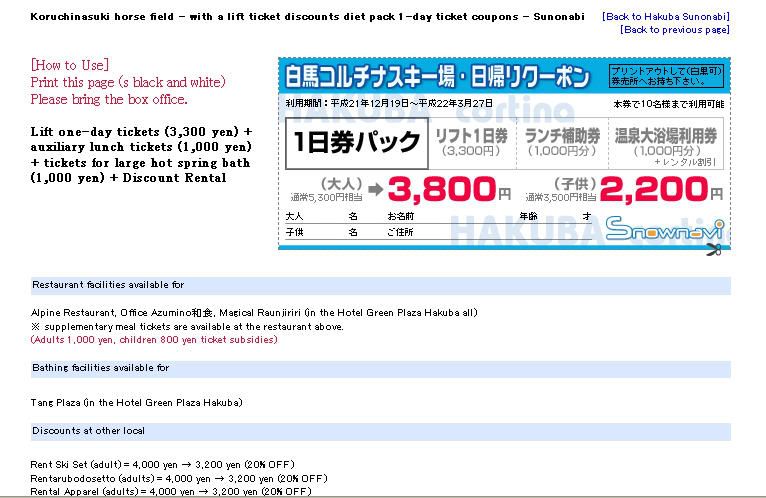The image size is (766, 498).
Task: Click the usage period line 利用期間
Action: 389,104
